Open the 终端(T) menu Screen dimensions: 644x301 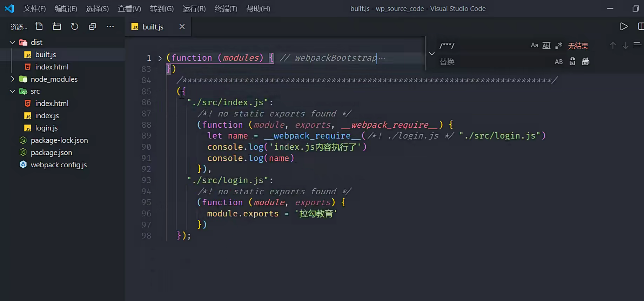pyautogui.click(x=226, y=9)
